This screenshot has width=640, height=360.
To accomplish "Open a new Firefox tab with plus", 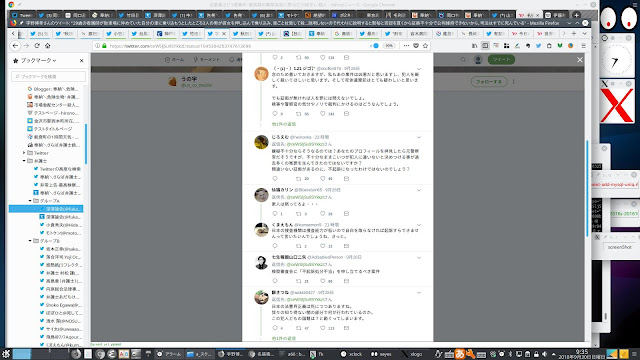I will click(x=574, y=33).
